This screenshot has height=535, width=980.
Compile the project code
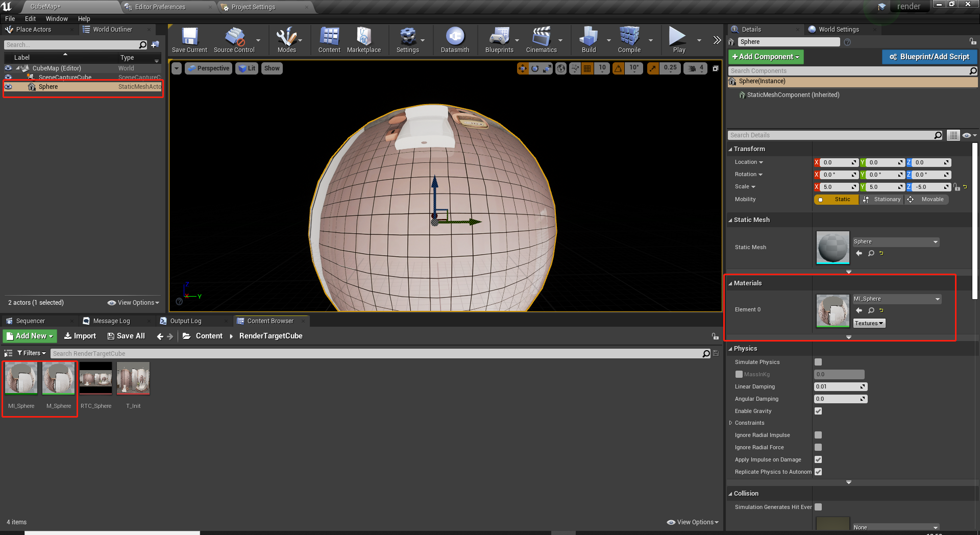click(x=629, y=40)
